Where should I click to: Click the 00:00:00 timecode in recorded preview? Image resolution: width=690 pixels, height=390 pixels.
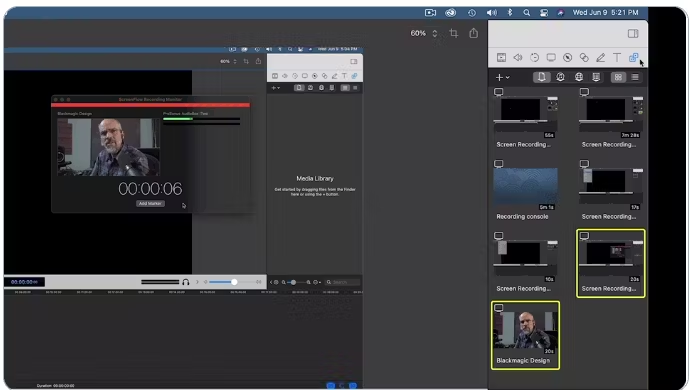24,282
